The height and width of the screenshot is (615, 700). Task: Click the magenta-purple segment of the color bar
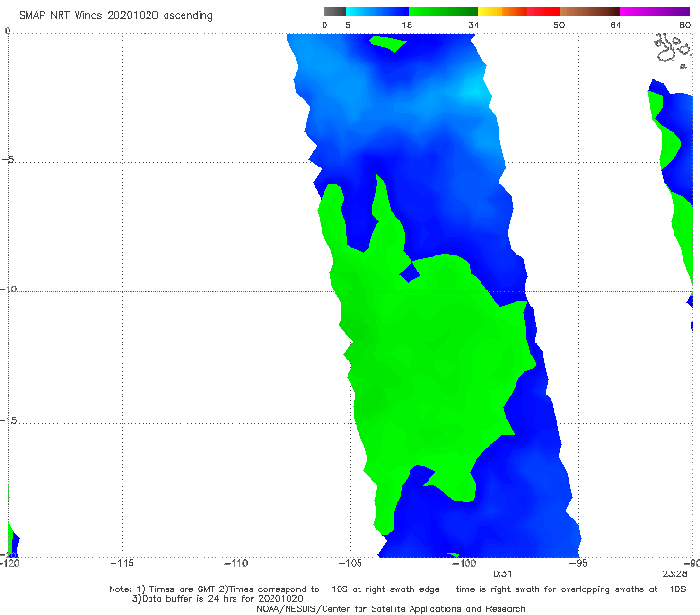[655, 11]
